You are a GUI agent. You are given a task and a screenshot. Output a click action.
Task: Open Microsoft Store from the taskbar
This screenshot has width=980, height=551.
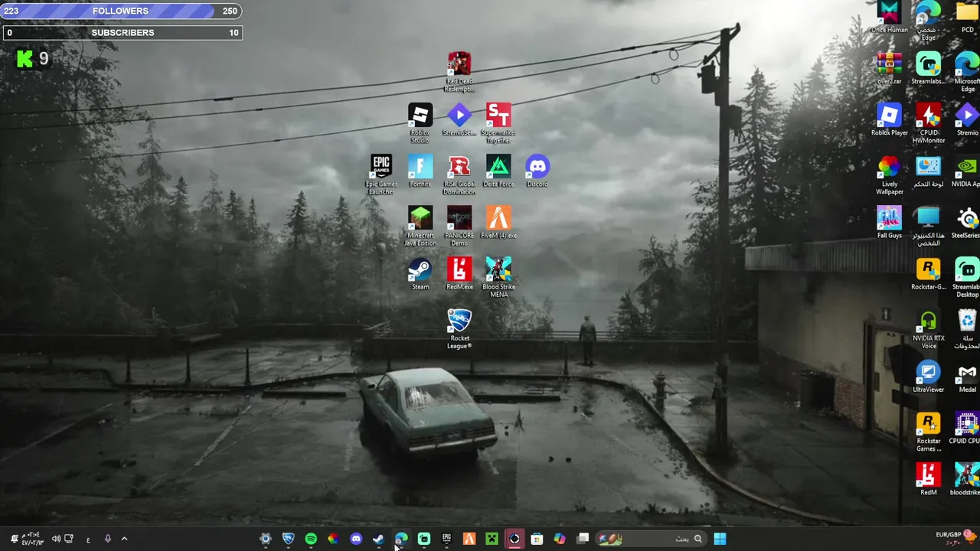(x=537, y=539)
